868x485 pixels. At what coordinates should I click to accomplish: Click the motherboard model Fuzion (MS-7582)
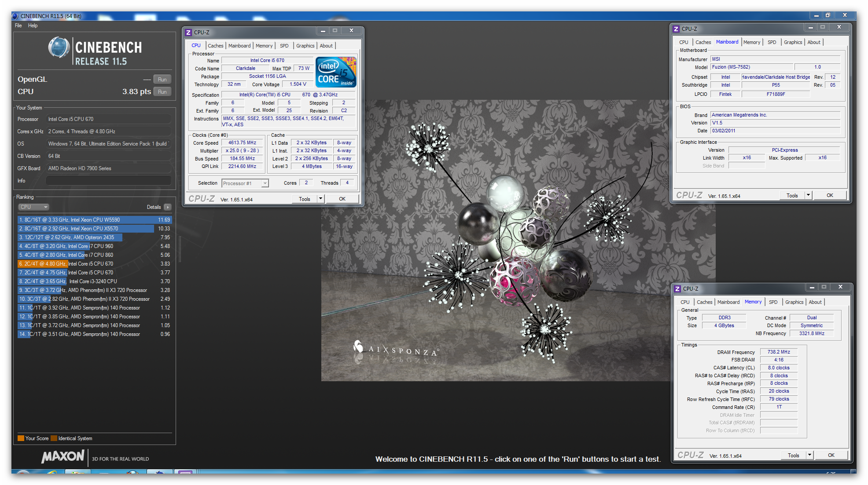752,67
